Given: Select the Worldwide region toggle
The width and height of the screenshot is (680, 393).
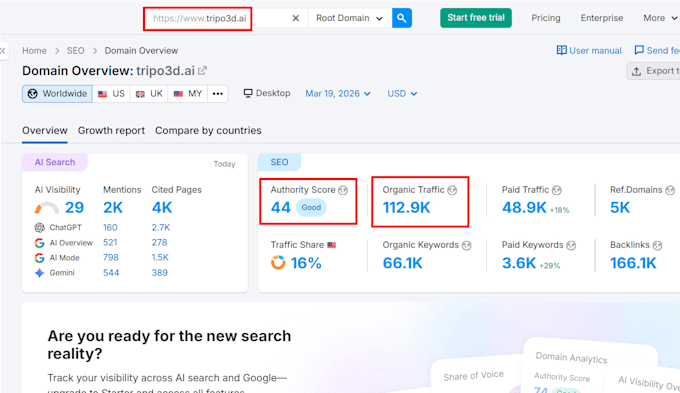Looking at the screenshot, I should tap(57, 94).
